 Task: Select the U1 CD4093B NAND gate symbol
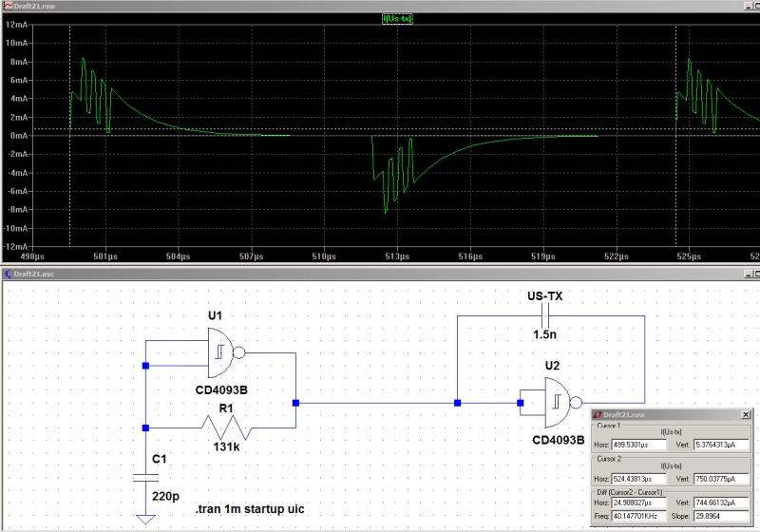(x=227, y=352)
